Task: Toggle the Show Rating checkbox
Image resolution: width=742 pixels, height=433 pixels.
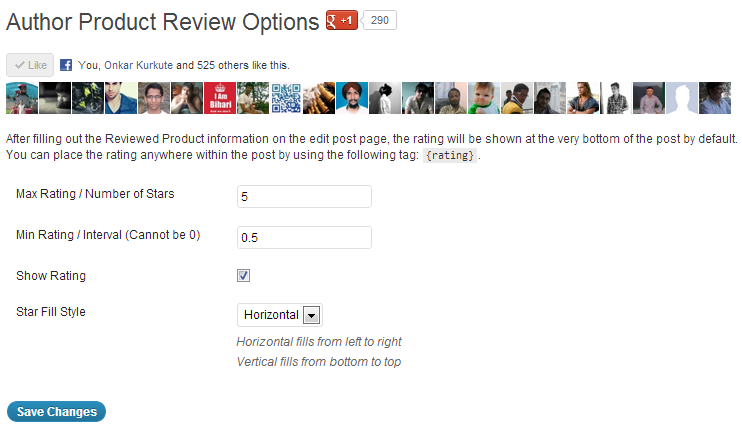Action: 243,275
